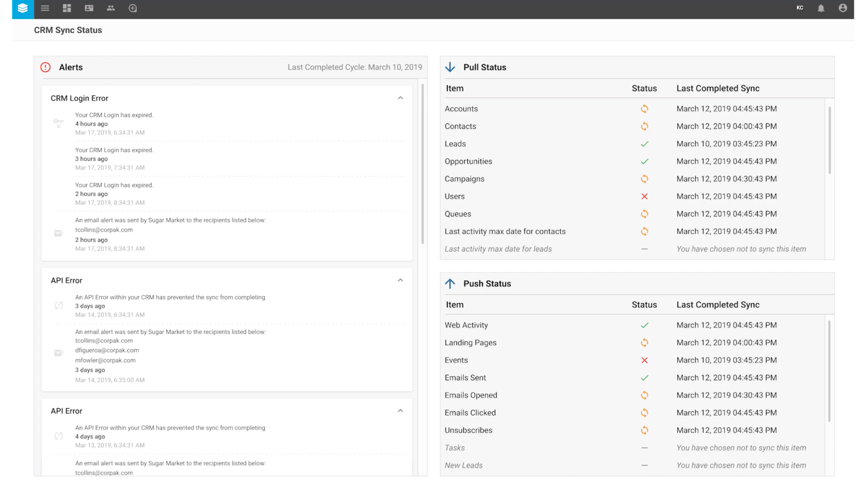Click the syncing icon for Accounts
Image resolution: width=868 pixels, height=490 pixels.
pyautogui.click(x=644, y=109)
